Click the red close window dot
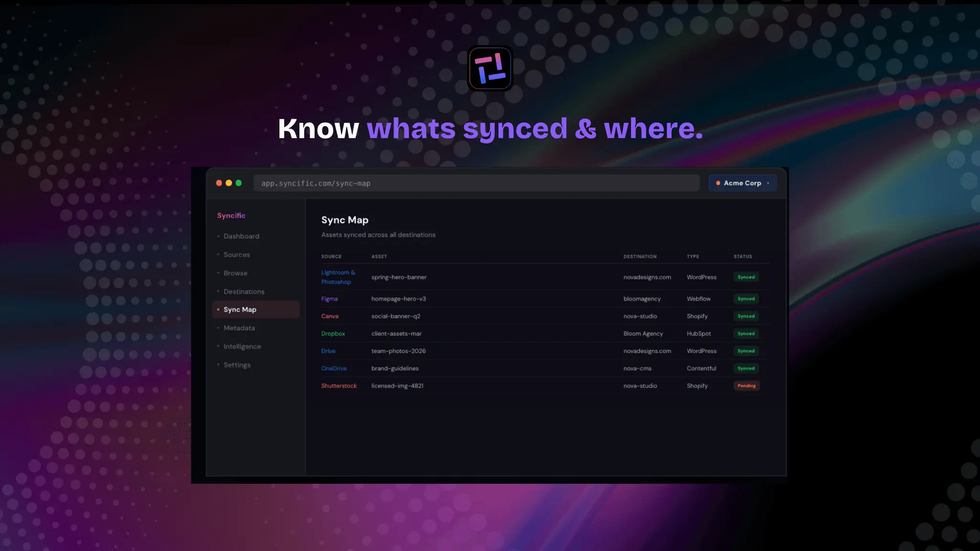Viewport: 980px width, 551px height. [x=219, y=183]
